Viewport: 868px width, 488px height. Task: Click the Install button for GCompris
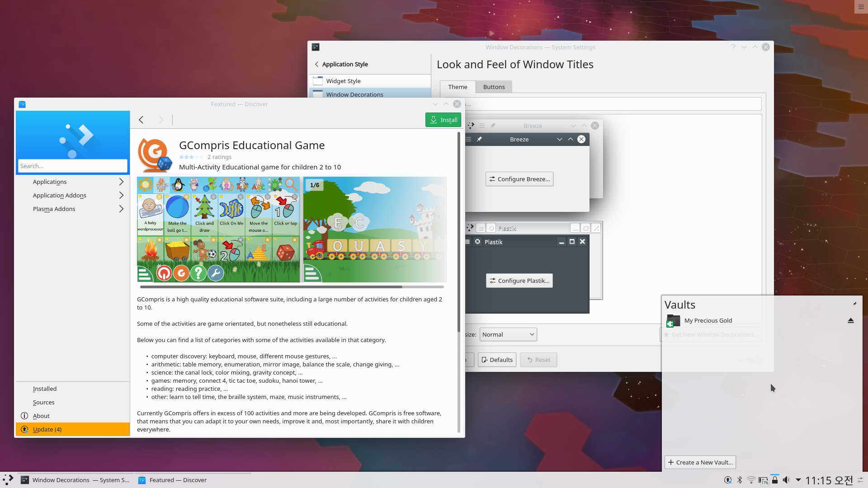tap(443, 120)
